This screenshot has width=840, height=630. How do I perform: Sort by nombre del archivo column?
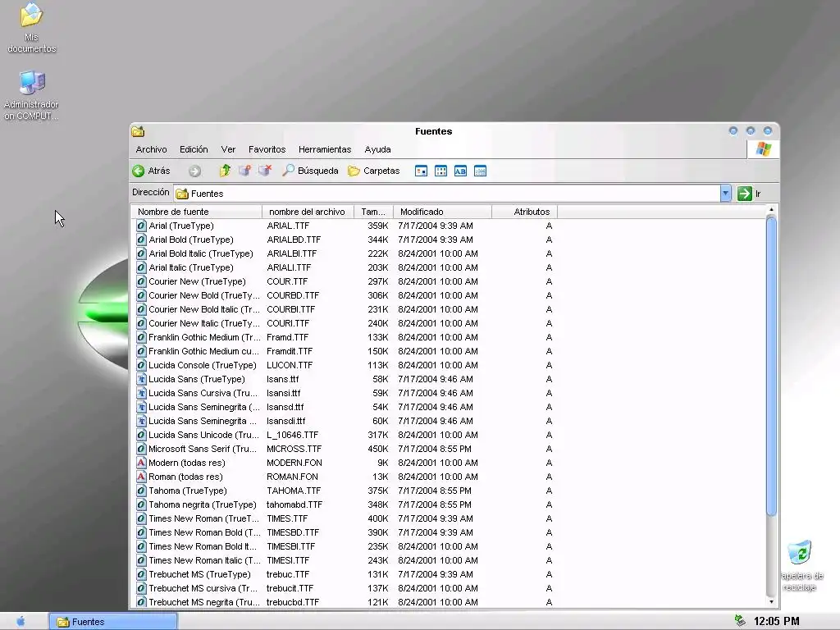308,212
